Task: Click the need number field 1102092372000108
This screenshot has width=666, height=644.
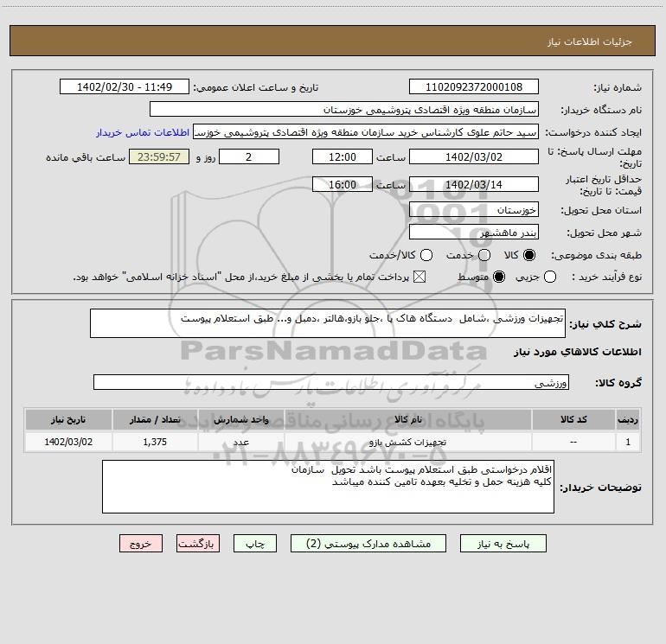Action: pos(474,86)
